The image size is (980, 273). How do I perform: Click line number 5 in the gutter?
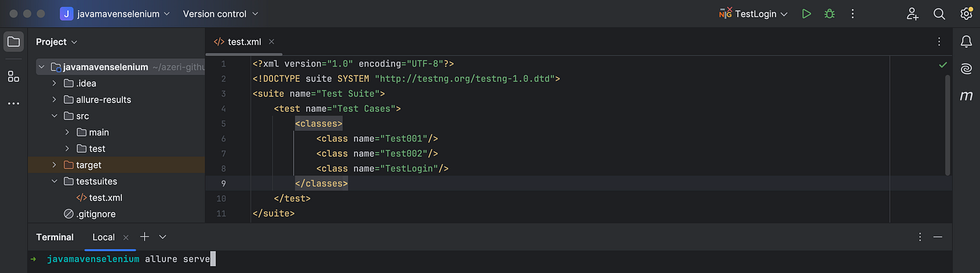(223, 124)
